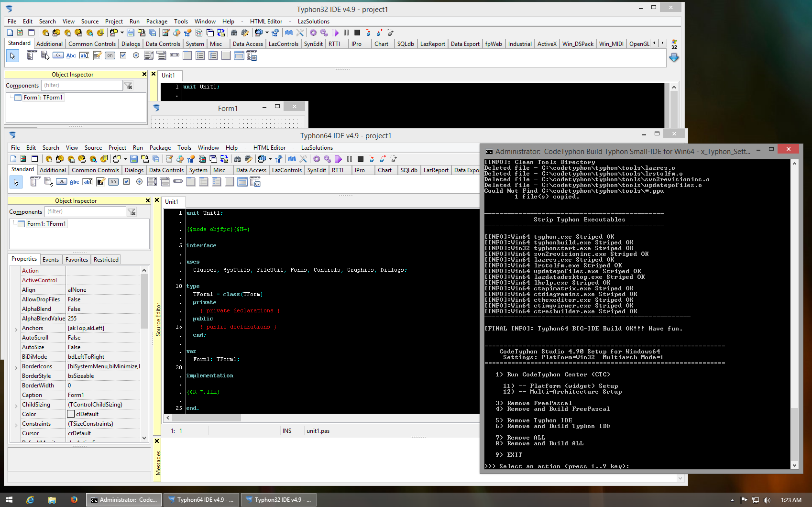
Task: Open Package menu in Typhon64
Action: coord(160,148)
